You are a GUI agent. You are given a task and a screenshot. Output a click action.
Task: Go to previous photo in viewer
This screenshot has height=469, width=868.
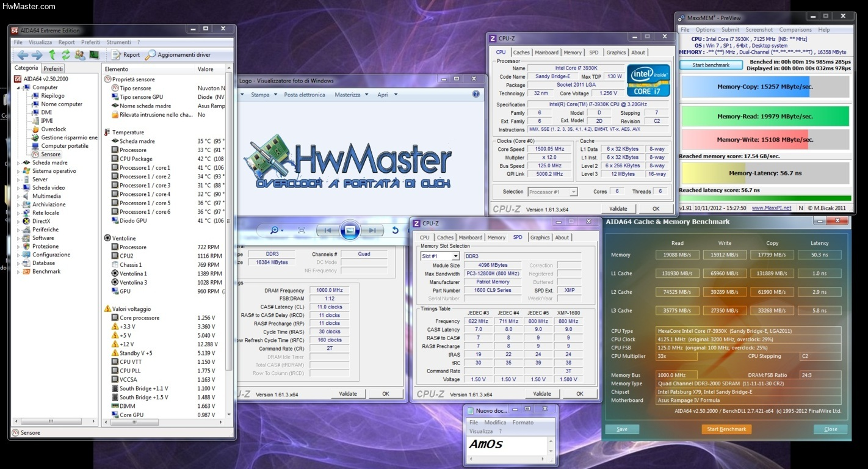pyautogui.click(x=327, y=230)
